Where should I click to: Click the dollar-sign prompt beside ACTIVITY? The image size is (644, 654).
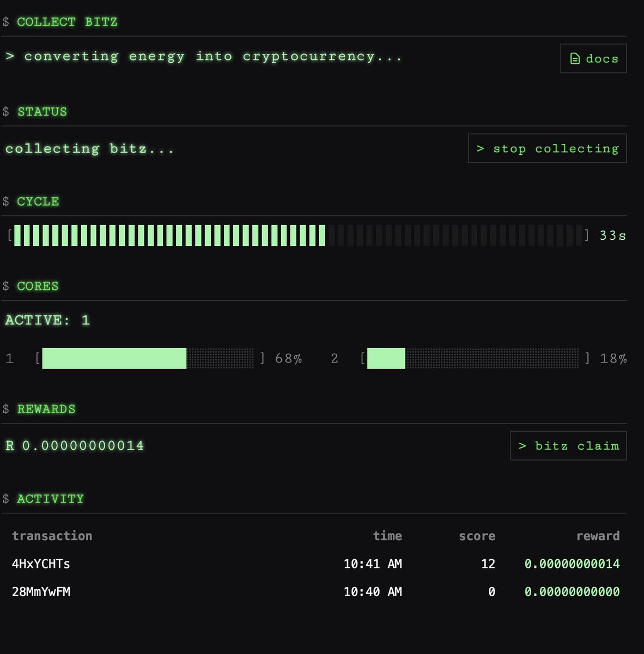[x=5, y=498]
